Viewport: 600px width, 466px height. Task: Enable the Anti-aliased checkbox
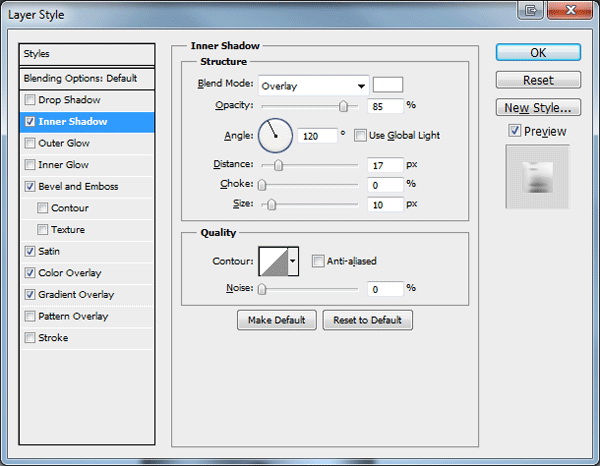click(318, 261)
